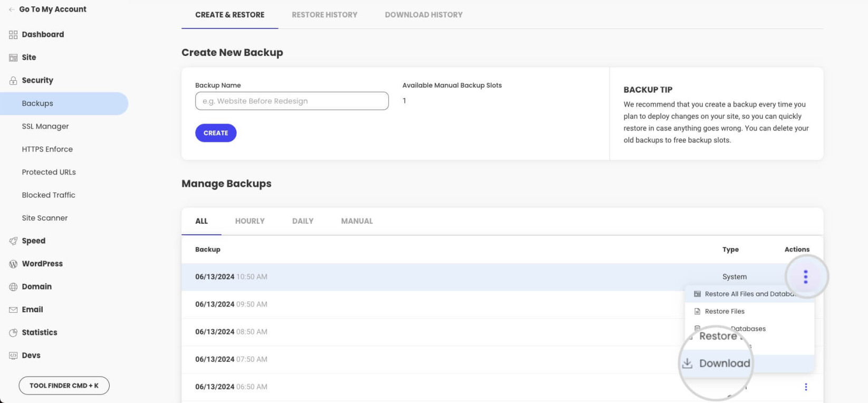The height and width of the screenshot is (403, 868).
Task: Click the BACKUP TIP heading
Action: [648, 90]
